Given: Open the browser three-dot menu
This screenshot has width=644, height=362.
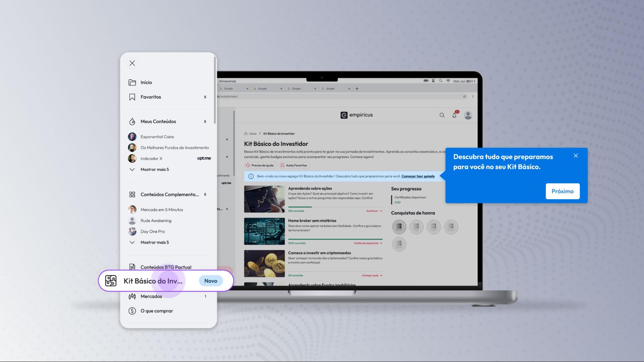Looking at the screenshot, I should (x=473, y=97).
